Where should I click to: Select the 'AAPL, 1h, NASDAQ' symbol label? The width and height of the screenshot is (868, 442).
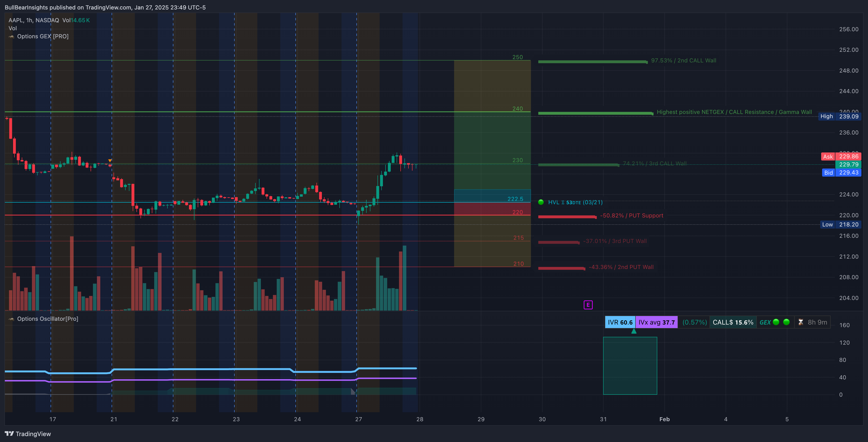point(34,20)
